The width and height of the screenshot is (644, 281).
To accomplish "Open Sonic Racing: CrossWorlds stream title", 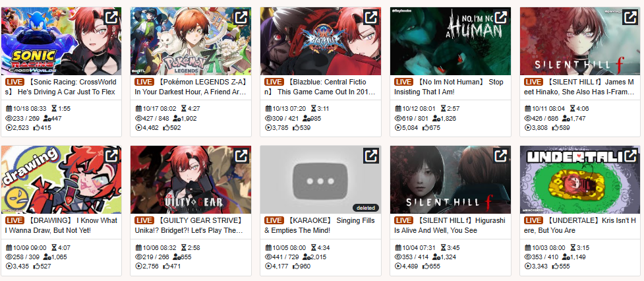I will pos(61,87).
